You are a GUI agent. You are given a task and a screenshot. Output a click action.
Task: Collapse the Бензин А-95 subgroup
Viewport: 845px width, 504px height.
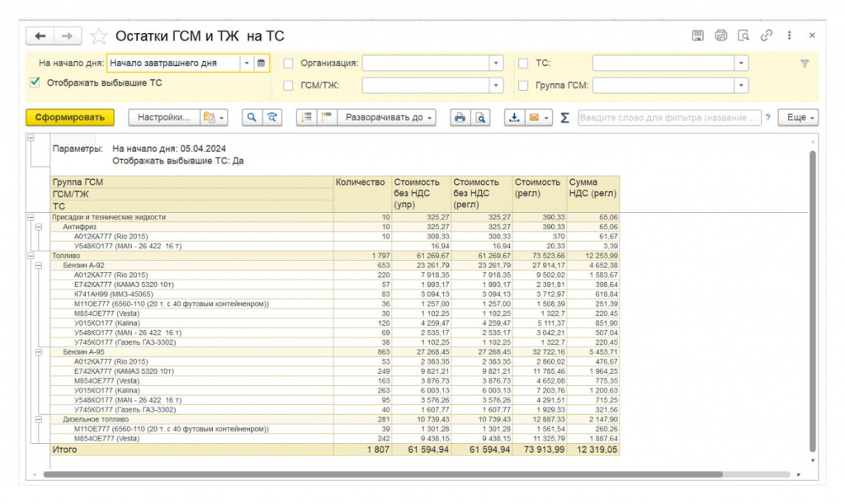(39, 352)
